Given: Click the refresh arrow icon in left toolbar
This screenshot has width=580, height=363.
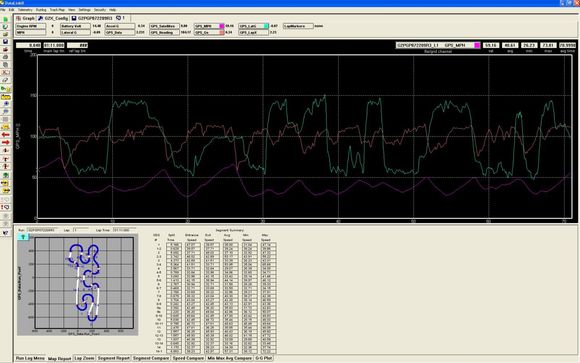Looking at the screenshot, I should (6, 27).
